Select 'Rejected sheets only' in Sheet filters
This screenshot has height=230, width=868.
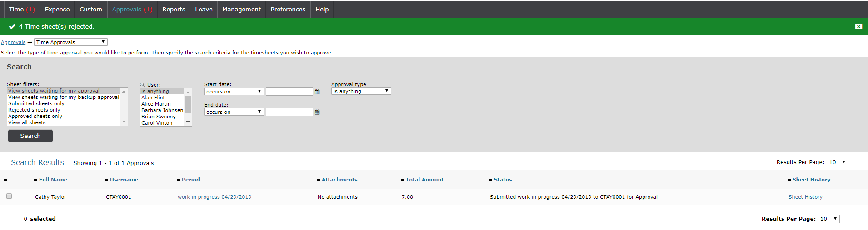coord(34,110)
